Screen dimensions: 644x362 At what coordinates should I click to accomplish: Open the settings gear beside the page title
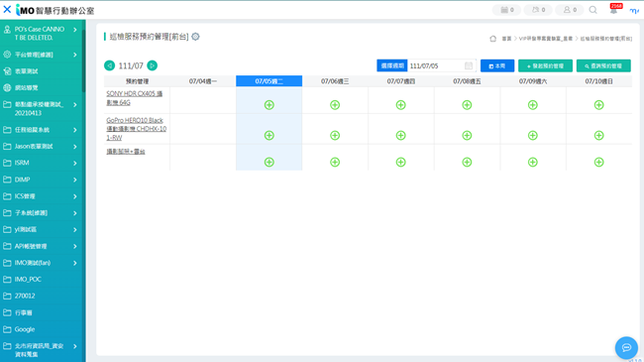[x=195, y=37]
